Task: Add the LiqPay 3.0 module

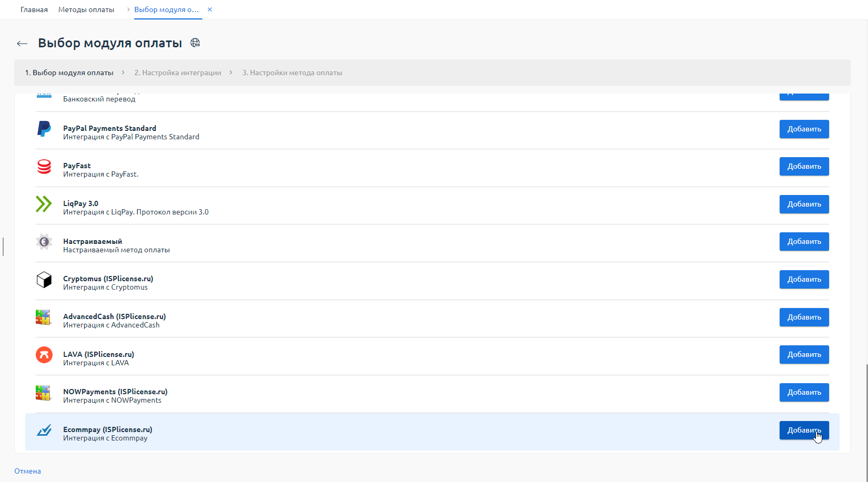Action: pyautogui.click(x=804, y=204)
